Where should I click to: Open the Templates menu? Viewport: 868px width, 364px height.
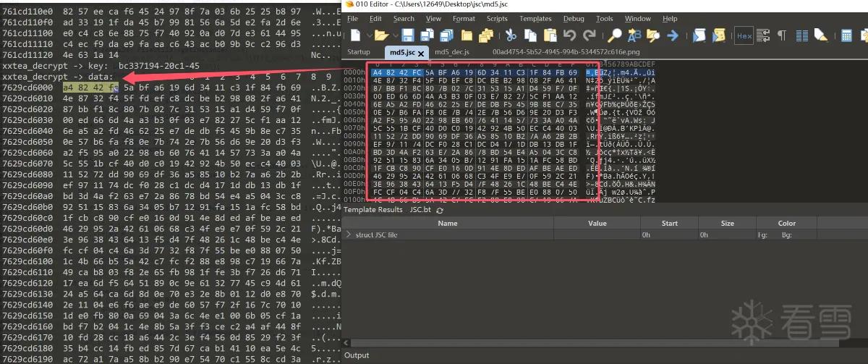click(x=535, y=19)
